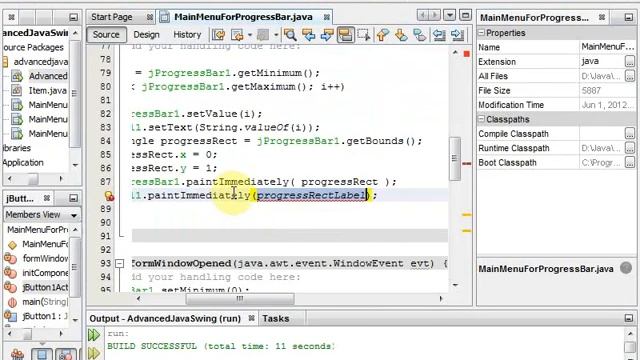This screenshot has width=640, height=360.
Task: Open Runtime Classpath ellipsis button
Action: pyautogui.click(x=630, y=148)
